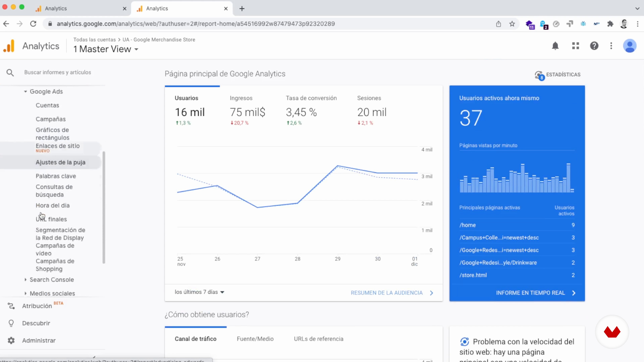
Task: Open the help question mark icon
Action: [x=594, y=46]
